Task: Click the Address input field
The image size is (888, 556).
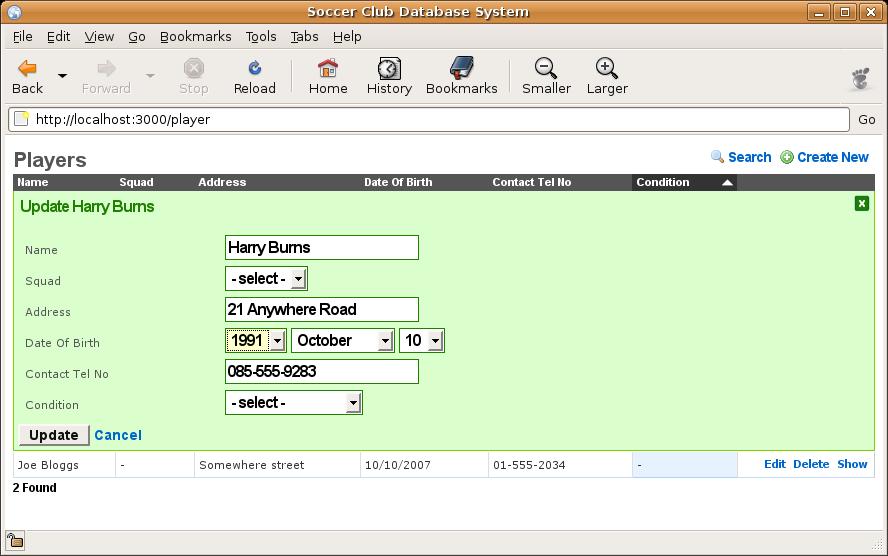Action: click(321, 310)
